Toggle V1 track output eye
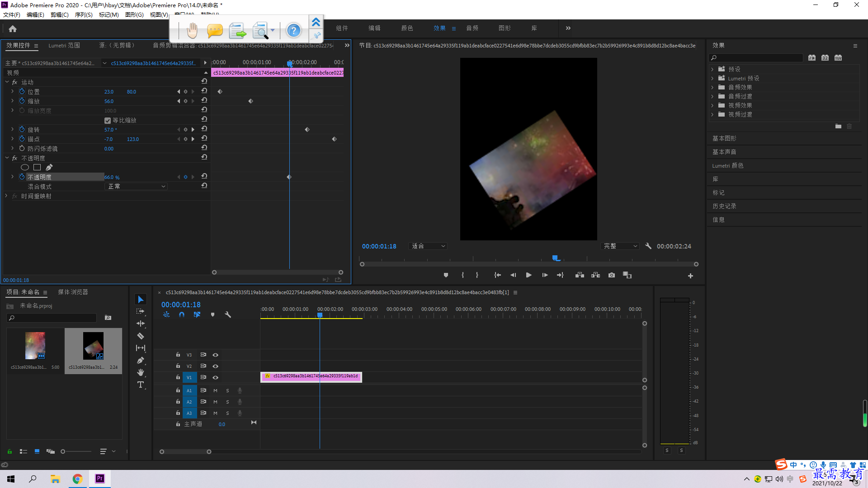The image size is (868, 488). (216, 377)
